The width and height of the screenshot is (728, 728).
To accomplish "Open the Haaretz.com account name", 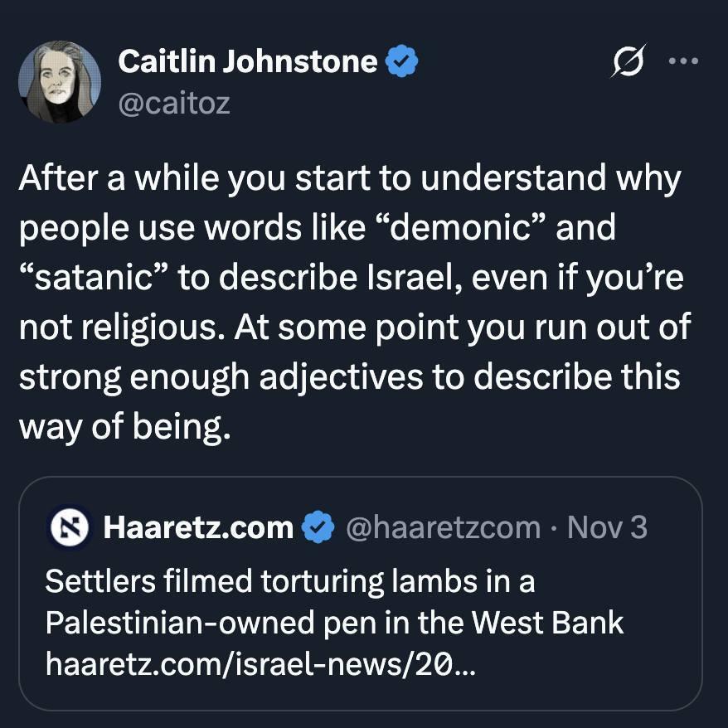I will pyautogui.click(x=198, y=528).
